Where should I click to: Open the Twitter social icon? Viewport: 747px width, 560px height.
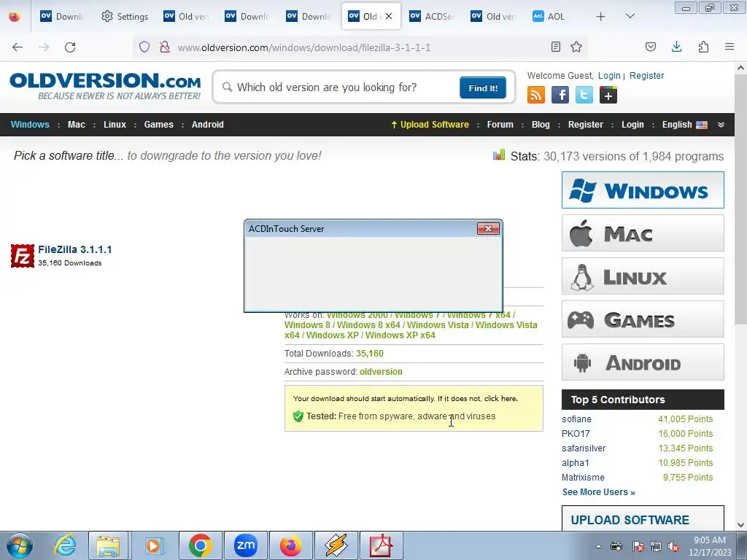click(x=584, y=95)
